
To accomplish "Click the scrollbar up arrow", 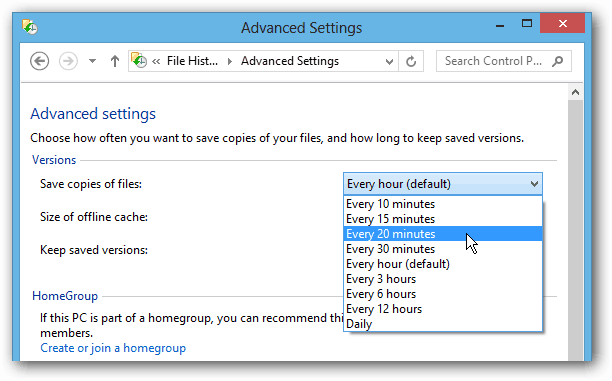I will (575, 93).
